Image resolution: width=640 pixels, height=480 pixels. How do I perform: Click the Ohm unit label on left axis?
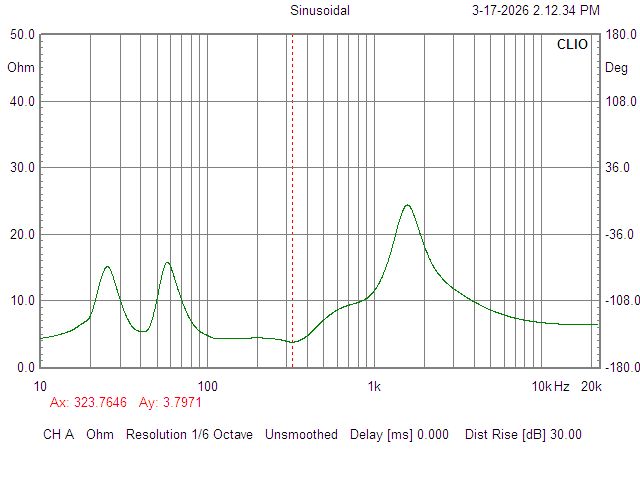[x=20, y=68]
